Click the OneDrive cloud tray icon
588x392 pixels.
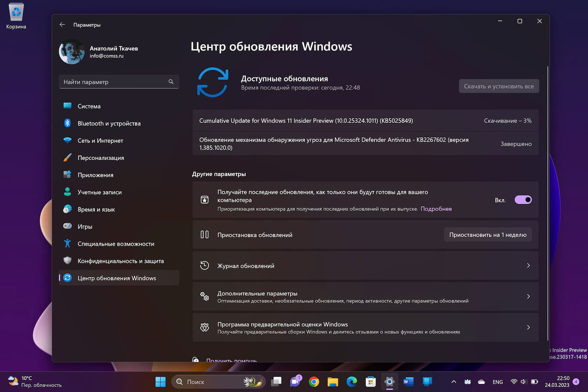click(x=482, y=382)
